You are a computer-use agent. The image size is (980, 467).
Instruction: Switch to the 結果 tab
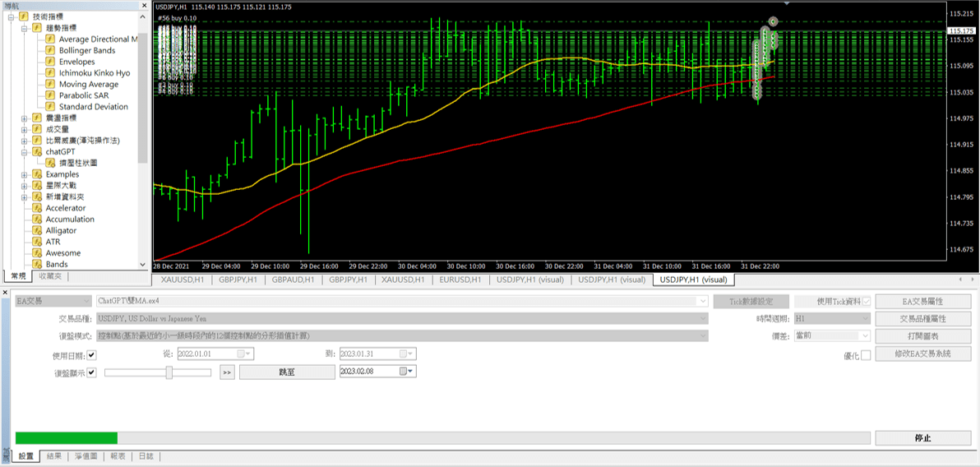click(53, 455)
